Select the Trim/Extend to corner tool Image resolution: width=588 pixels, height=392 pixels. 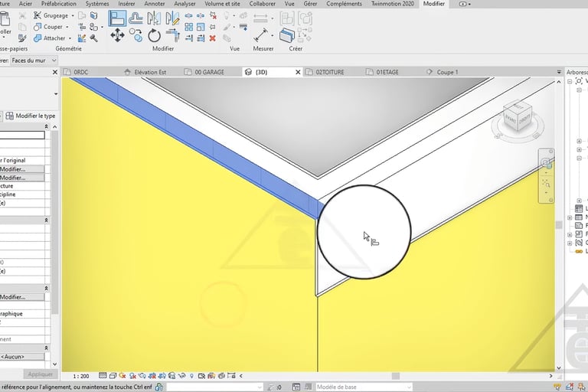[172, 35]
